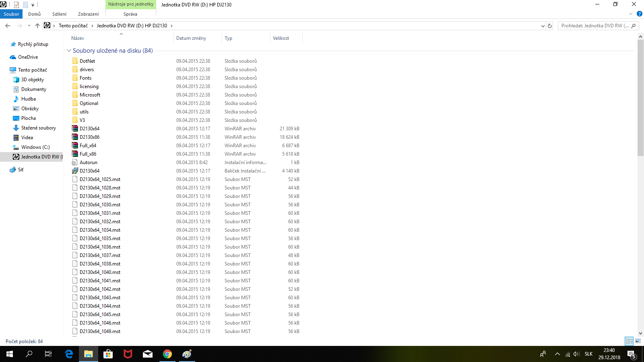Show hidden system tray icons
Viewport: 644px width, 362px height.
[x=557, y=354]
